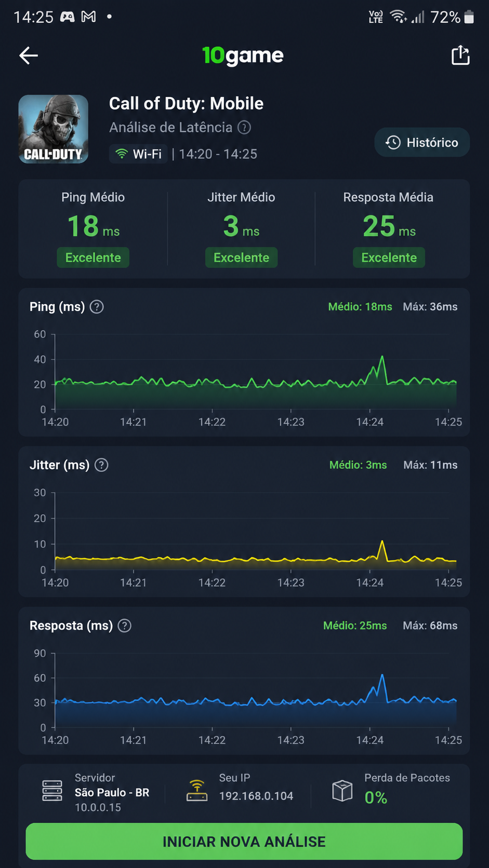The width and height of the screenshot is (489, 868).
Task: Tap the game controller notification icon
Action: [x=67, y=17]
